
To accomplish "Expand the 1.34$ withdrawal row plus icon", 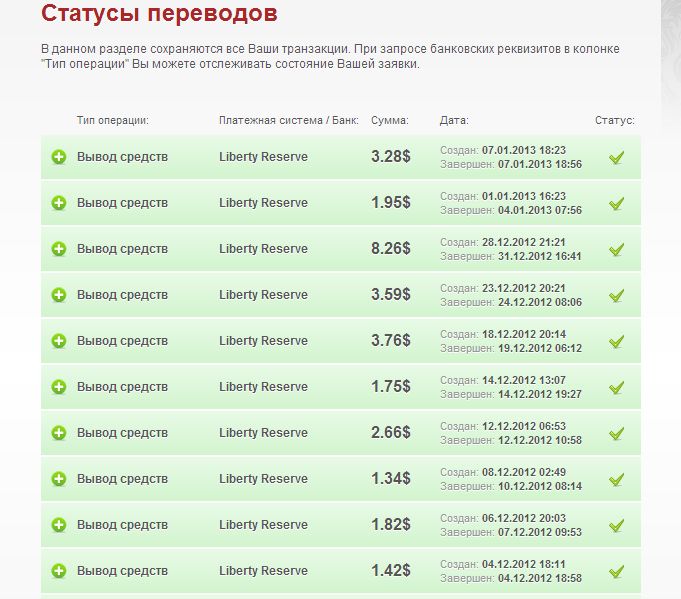I will (x=59, y=479).
